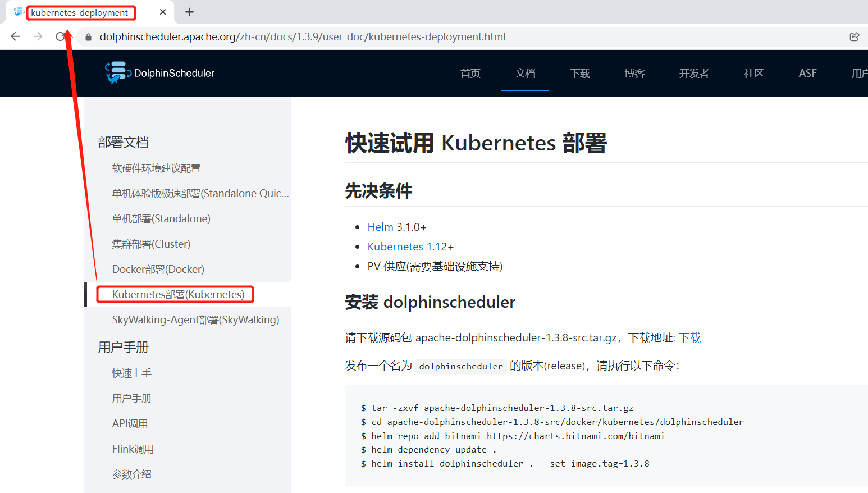This screenshot has width=868, height=493.
Task: Click the cd apache-dolphinscheduler command line
Action: (552, 422)
